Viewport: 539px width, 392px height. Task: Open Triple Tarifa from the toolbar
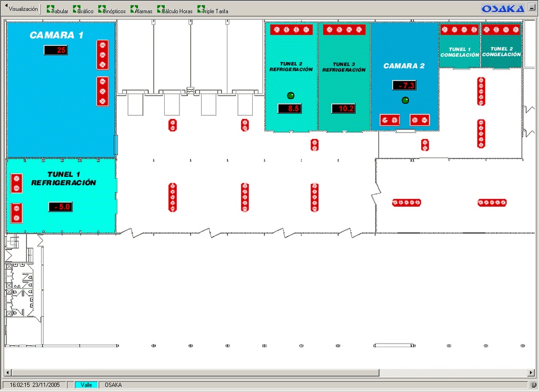tap(213, 10)
